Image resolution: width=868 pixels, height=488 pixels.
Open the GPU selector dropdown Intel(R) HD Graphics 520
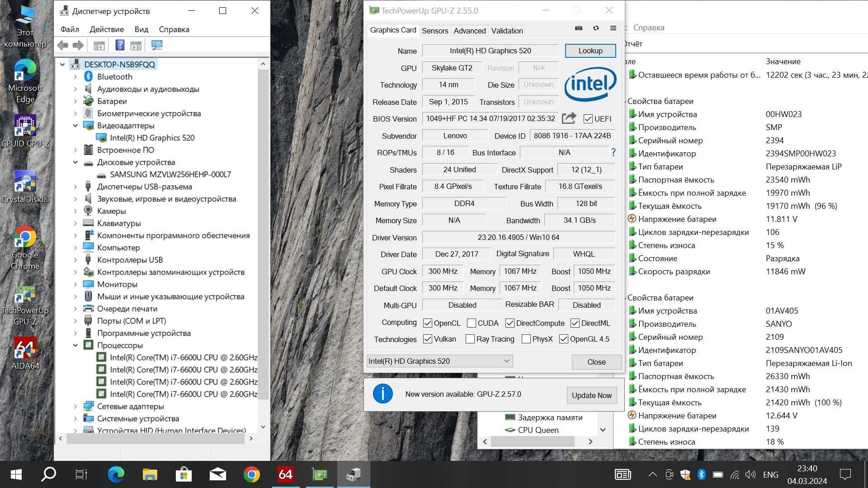(x=439, y=361)
